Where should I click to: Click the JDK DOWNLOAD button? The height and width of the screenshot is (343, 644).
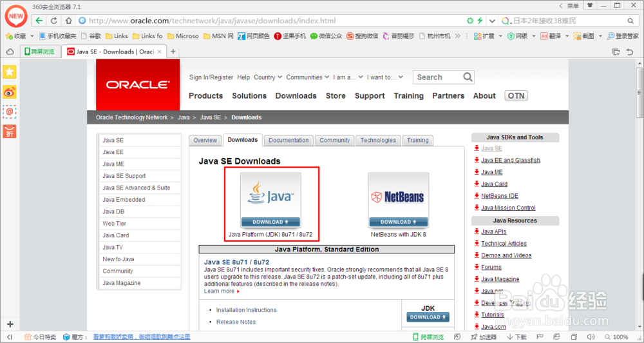[428, 317]
